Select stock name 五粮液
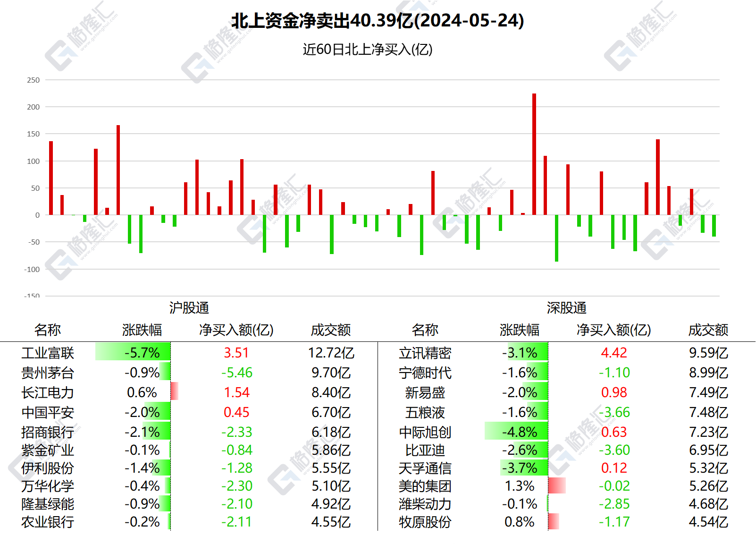This screenshot has height=544, width=756. 425,412
